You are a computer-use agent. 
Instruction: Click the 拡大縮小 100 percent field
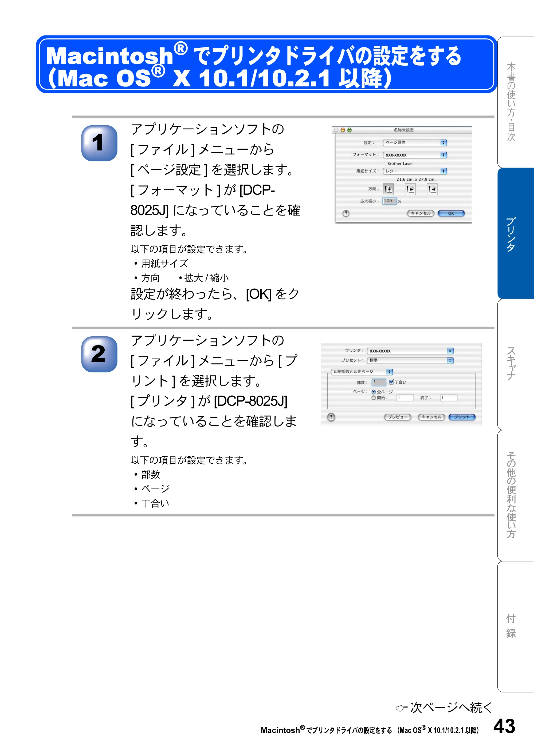[389, 201]
